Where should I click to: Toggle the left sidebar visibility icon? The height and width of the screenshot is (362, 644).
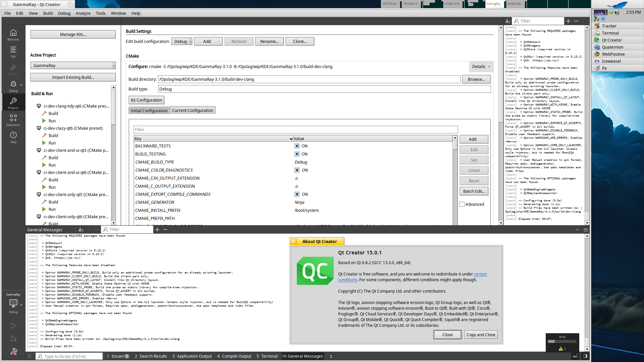click(30, 356)
